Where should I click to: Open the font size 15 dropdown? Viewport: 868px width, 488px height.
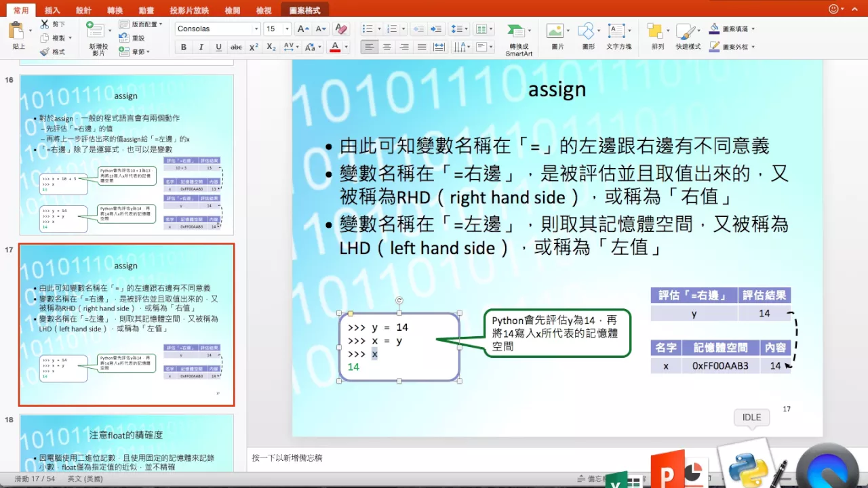tap(287, 29)
